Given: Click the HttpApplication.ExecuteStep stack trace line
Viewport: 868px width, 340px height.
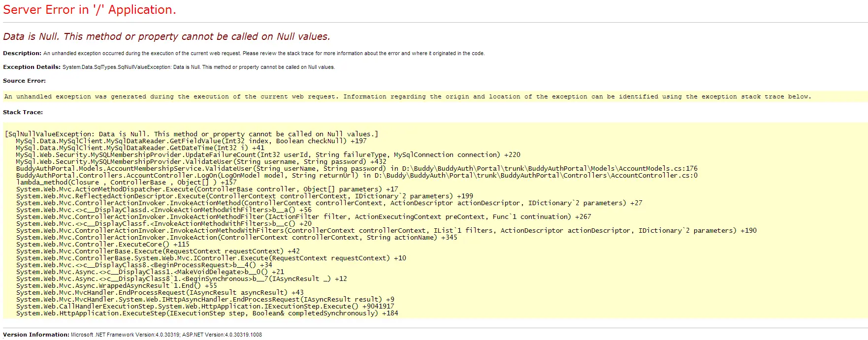Looking at the screenshot, I should point(207,313).
